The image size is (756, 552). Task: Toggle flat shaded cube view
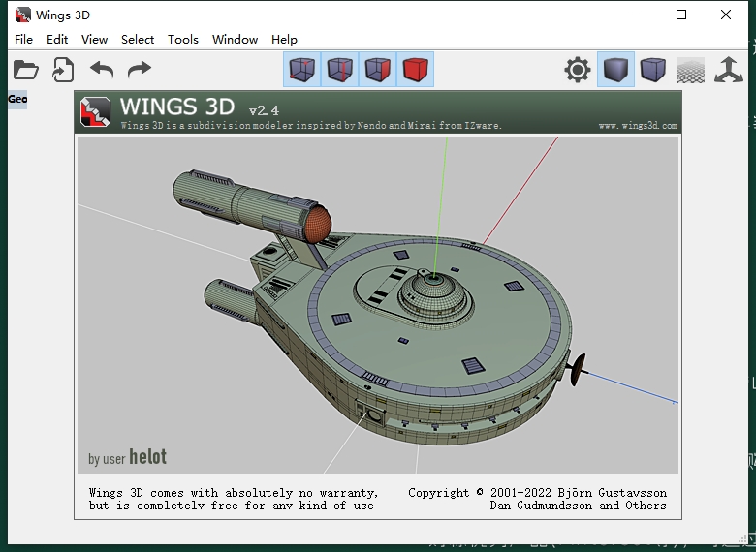[x=615, y=70]
